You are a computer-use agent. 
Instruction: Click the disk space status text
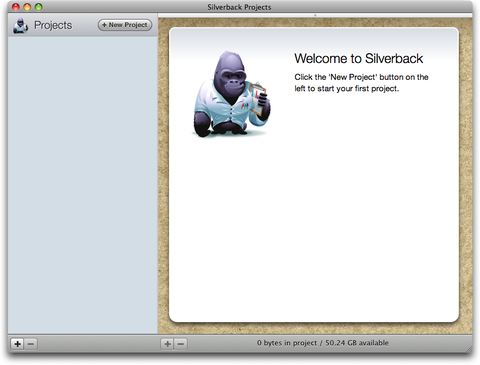click(x=323, y=343)
